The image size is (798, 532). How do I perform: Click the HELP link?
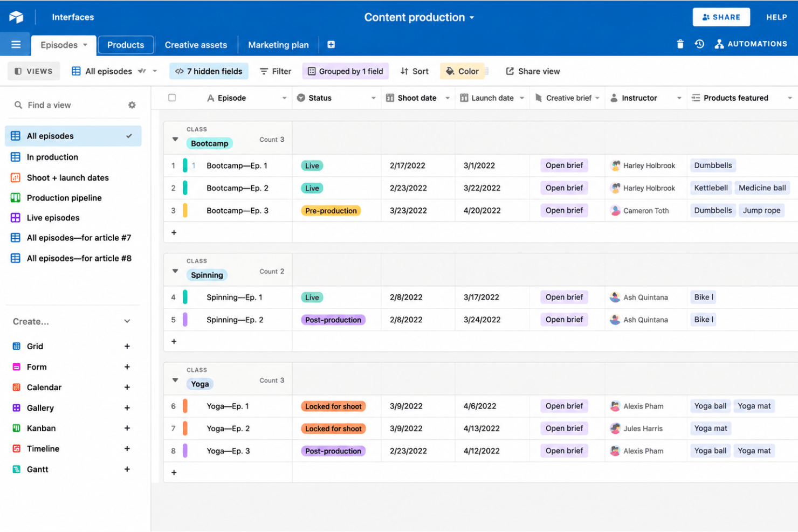click(776, 17)
